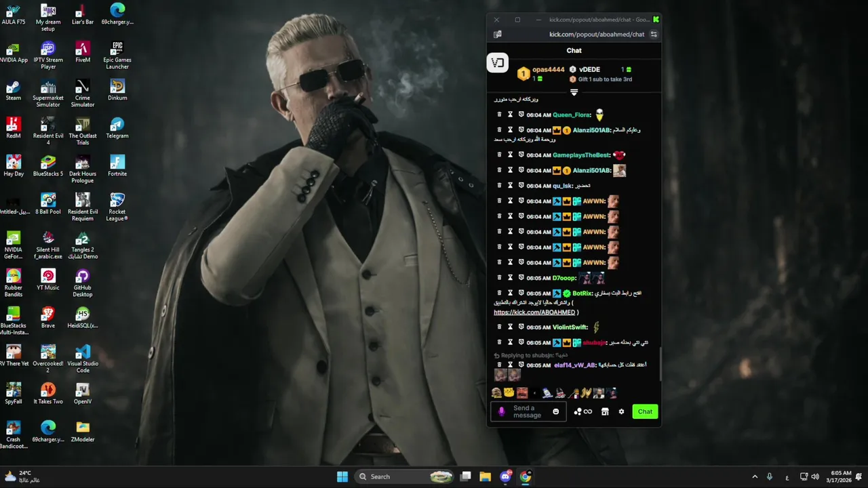The height and width of the screenshot is (488, 868).
Task: Click the vD channel logo in chat
Action: pos(498,63)
